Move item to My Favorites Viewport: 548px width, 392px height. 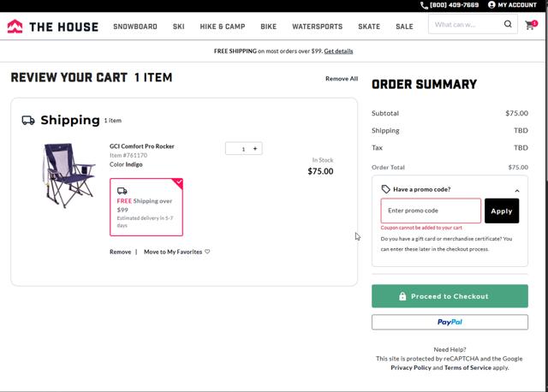(173, 252)
